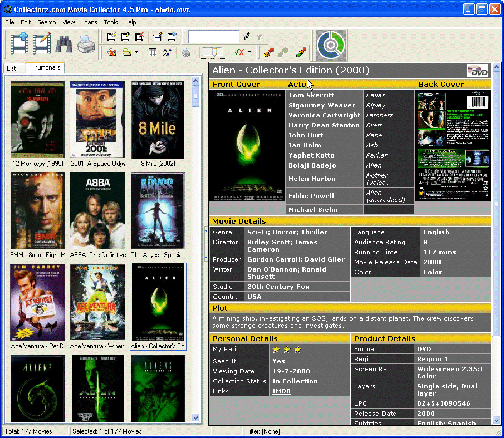Open the File menu
The image size is (504, 438).
coord(9,22)
